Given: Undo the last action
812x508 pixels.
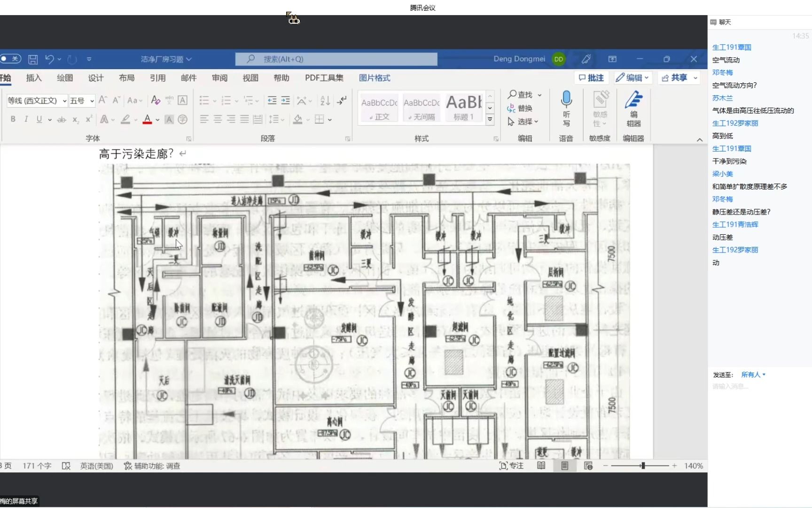Looking at the screenshot, I should pyautogui.click(x=49, y=59).
